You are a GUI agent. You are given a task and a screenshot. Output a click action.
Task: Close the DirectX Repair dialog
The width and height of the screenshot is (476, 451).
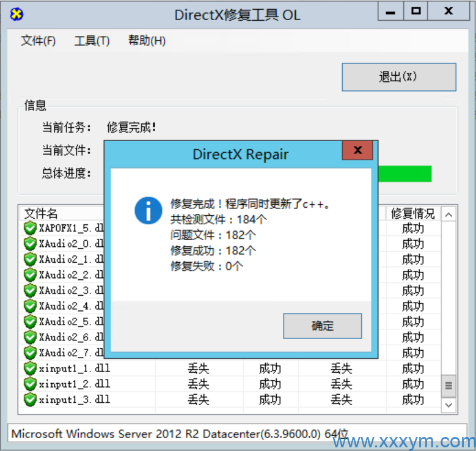coord(357,150)
